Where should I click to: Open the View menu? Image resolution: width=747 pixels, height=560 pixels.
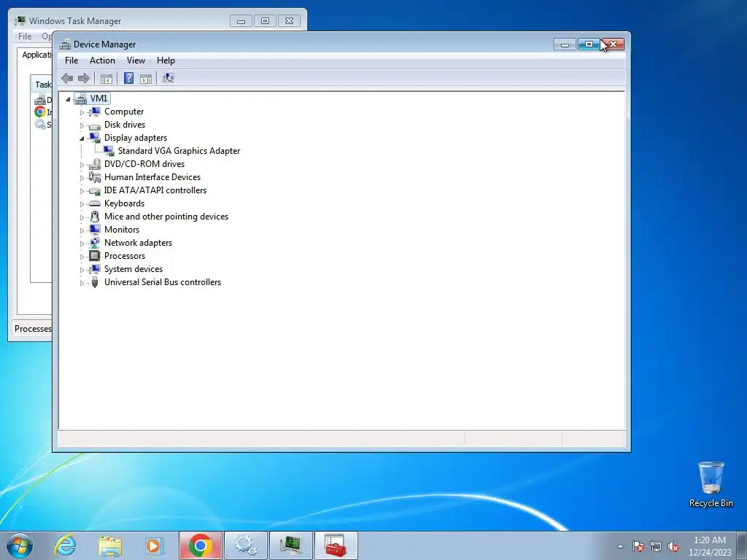point(136,61)
